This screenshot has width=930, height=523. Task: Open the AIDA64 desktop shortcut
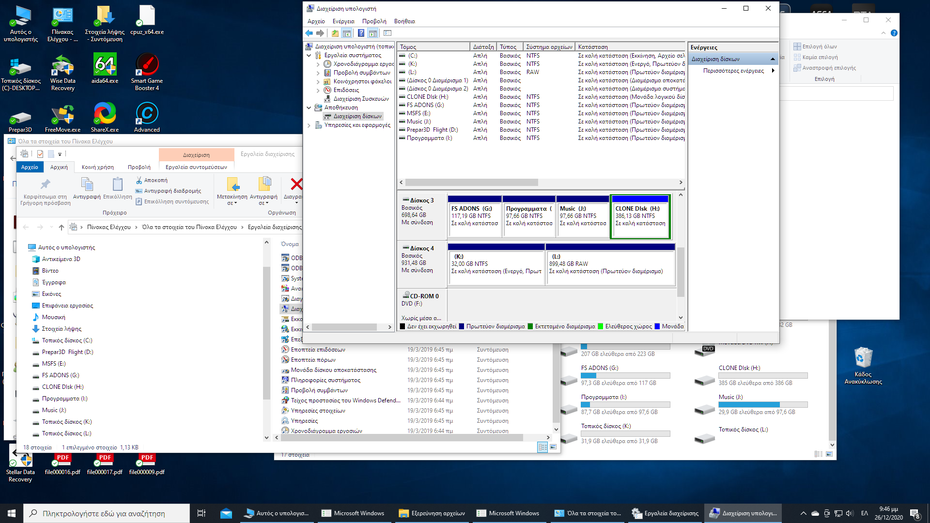(x=104, y=66)
